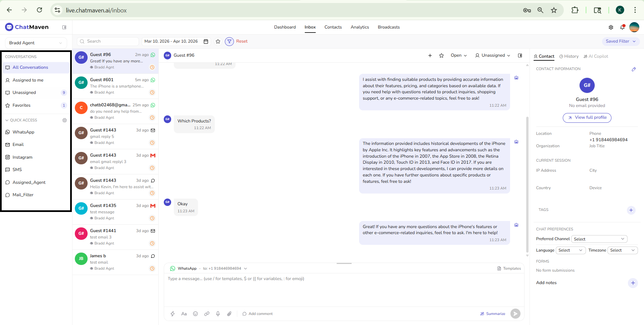Click the edit contact pencil icon
The width and height of the screenshot is (644, 325).
click(634, 69)
